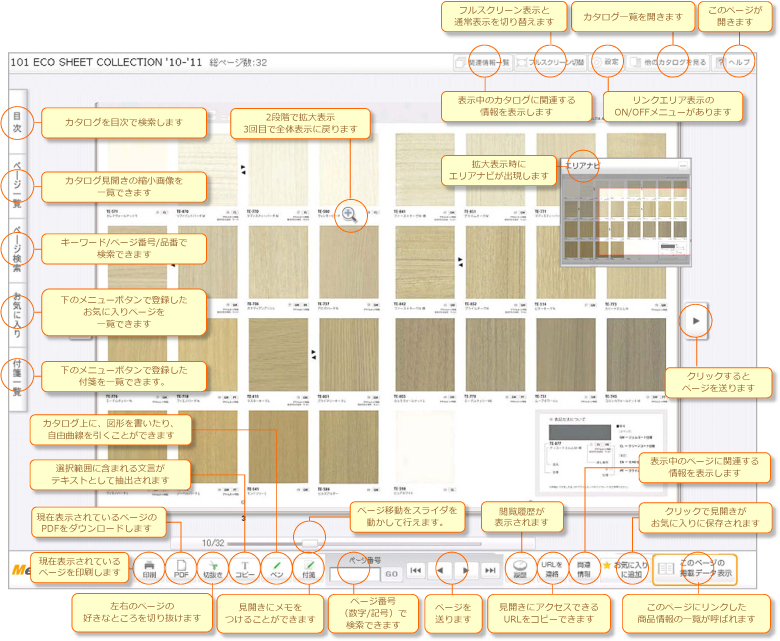Select the ペン drawing tool

coord(277,569)
